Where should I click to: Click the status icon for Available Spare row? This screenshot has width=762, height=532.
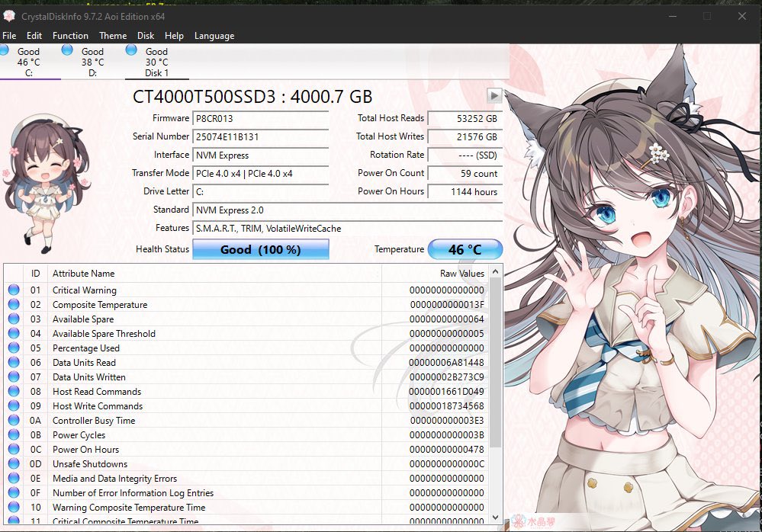(14, 319)
